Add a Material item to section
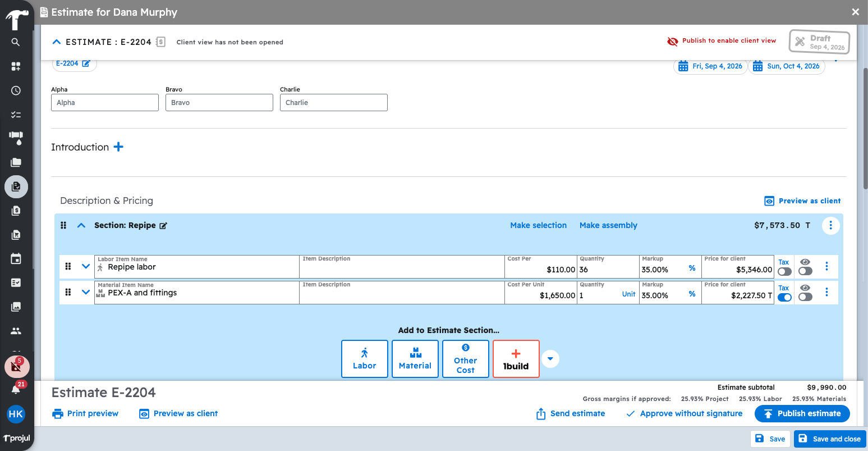 click(x=415, y=359)
